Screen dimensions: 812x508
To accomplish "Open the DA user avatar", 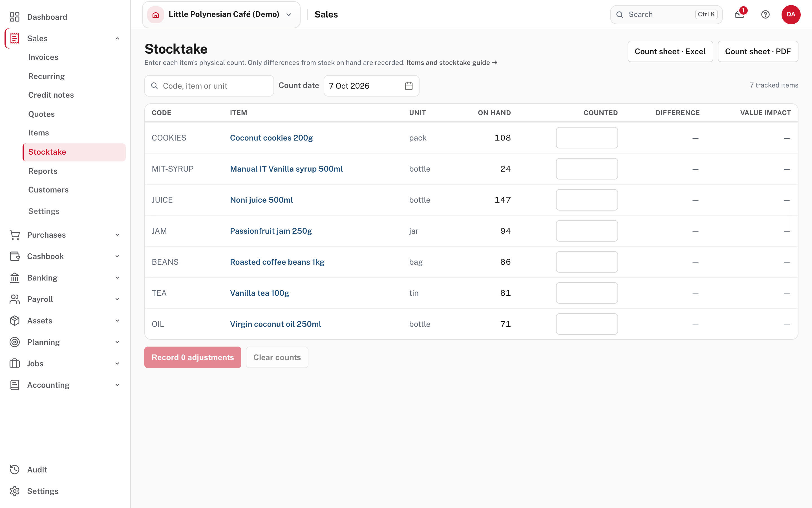I will [x=791, y=14].
